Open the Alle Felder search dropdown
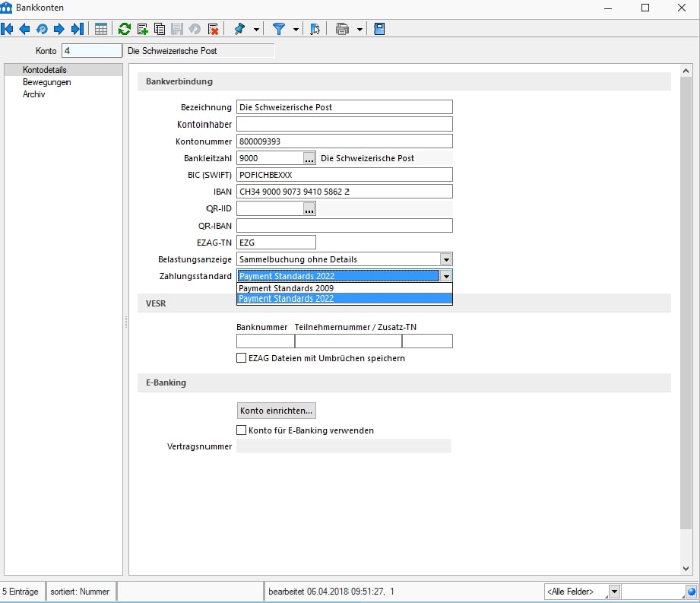The height and width of the screenshot is (603, 700). pyautogui.click(x=614, y=592)
